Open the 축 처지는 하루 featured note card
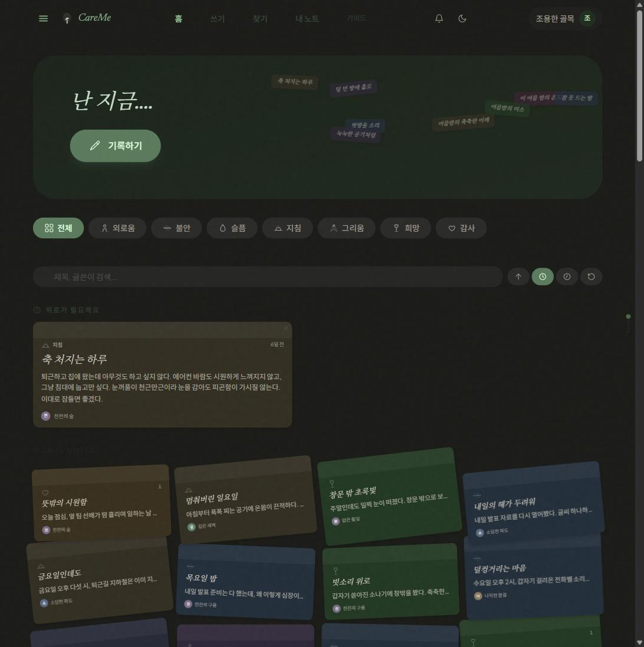This screenshot has width=644, height=647. [163, 375]
